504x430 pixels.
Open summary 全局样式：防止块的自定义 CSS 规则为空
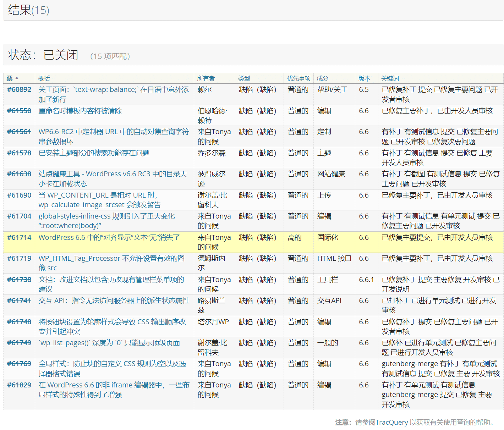(x=112, y=369)
